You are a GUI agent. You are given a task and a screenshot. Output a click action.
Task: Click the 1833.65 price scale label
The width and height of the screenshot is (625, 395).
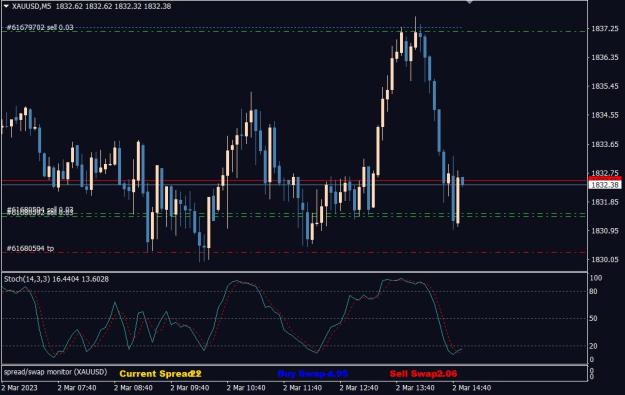tap(605, 144)
